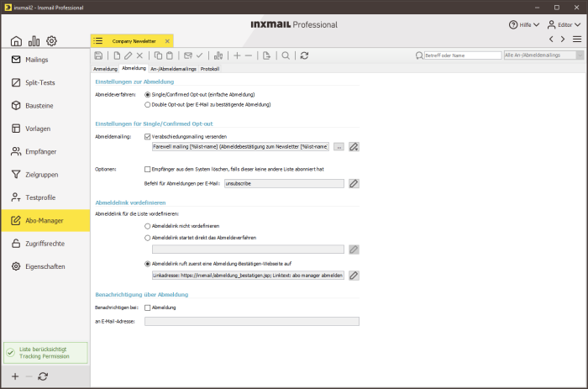The image size is (588, 389).
Task: Refresh lists with bottom-left refresh icon
Action: 43,376
